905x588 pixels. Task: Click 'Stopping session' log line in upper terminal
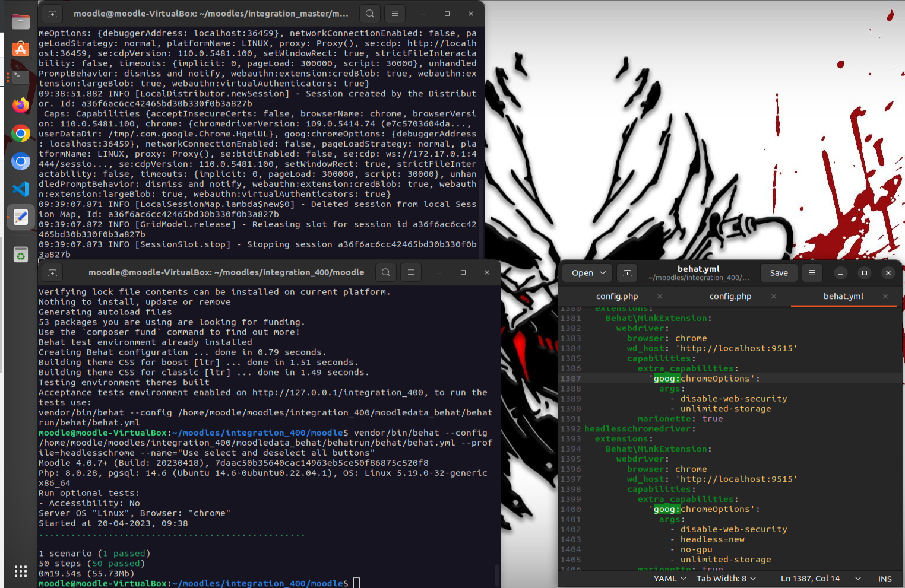coord(258,244)
